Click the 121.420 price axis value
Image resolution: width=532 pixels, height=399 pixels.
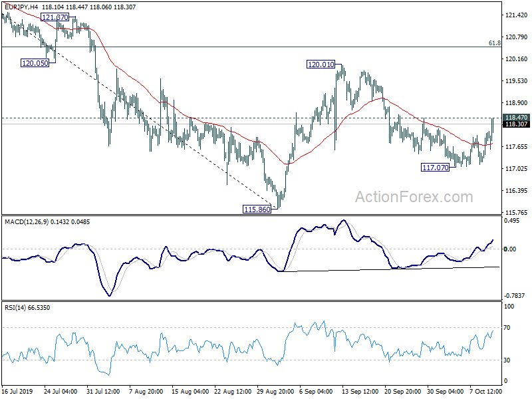tap(517, 15)
